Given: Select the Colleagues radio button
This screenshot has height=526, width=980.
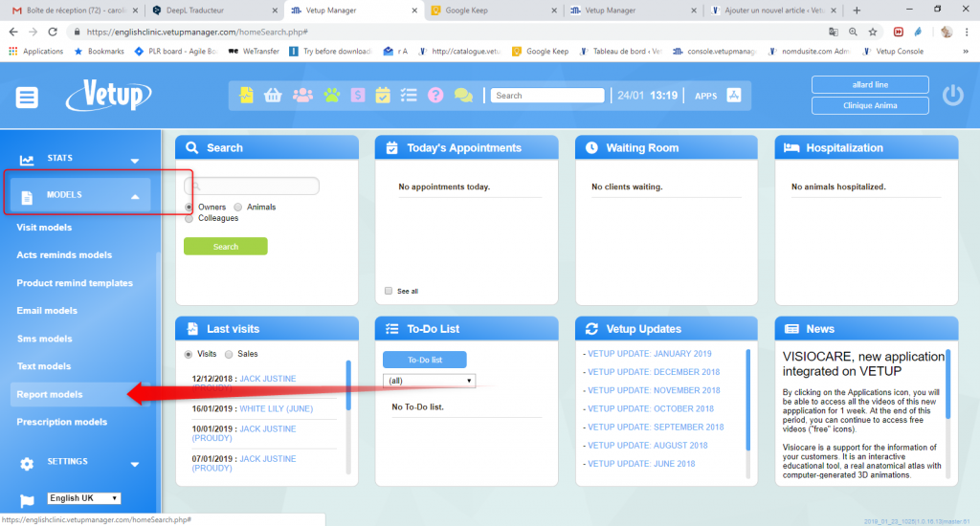Looking at the screenshot, I should [189, 218].
